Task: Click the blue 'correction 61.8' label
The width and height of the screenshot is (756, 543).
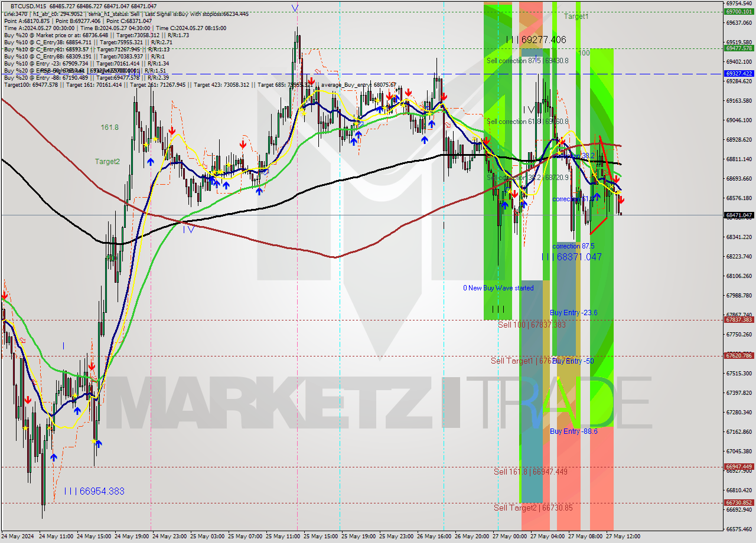Action: [x=573, y=199]
